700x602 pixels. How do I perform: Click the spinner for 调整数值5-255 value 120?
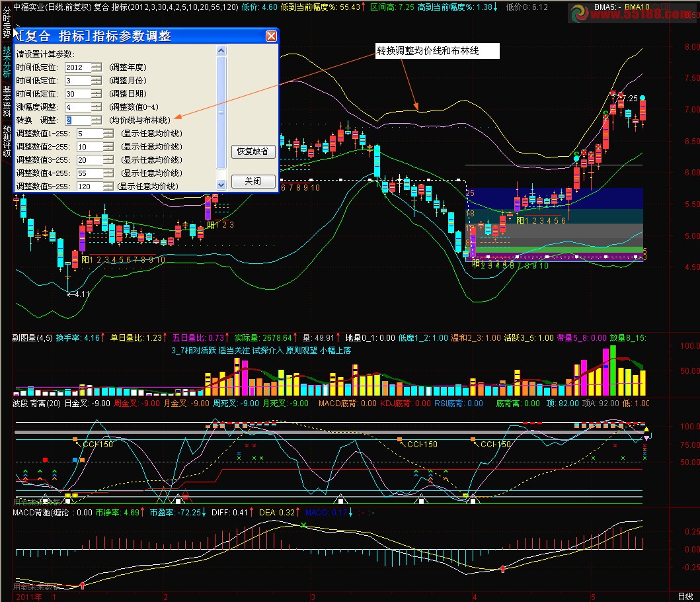[108, 187]
